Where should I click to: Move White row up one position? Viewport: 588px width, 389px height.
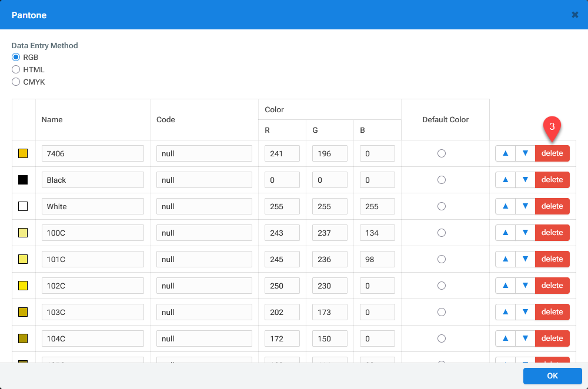505,206
